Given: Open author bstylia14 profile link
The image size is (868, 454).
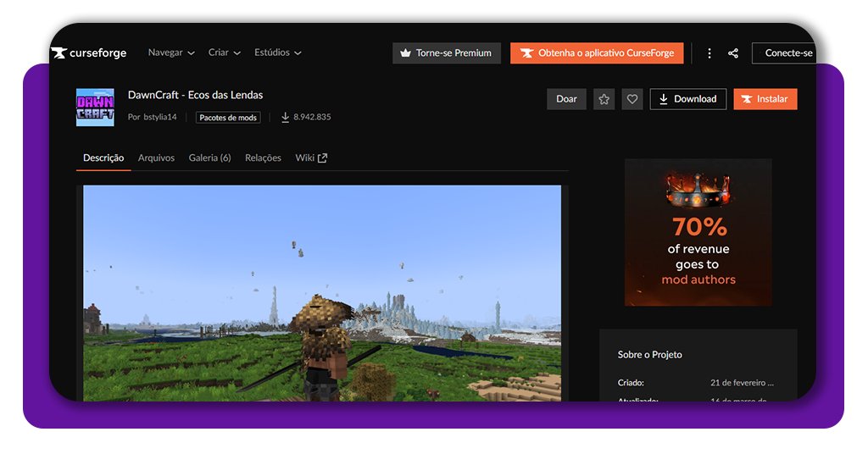Looking at the screenshot, I should point(160,117).
